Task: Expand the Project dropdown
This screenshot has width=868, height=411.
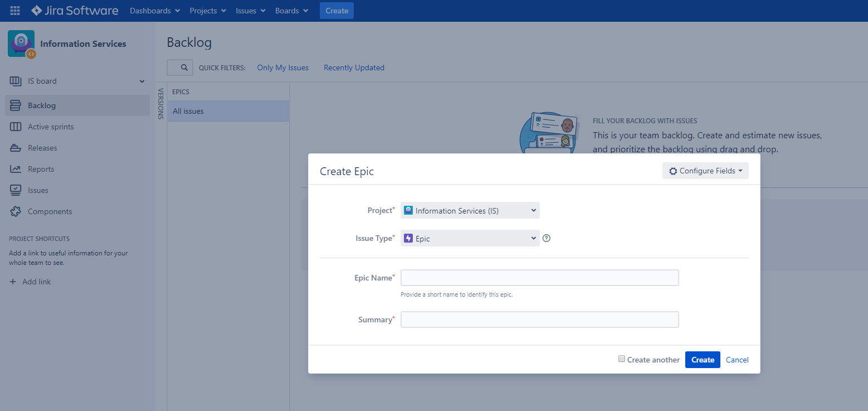Action: click(x=470, y=210)
